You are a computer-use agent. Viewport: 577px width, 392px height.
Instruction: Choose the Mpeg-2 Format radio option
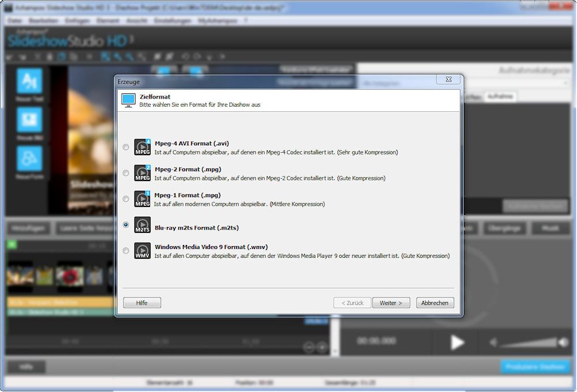click(x=126, y=173)
